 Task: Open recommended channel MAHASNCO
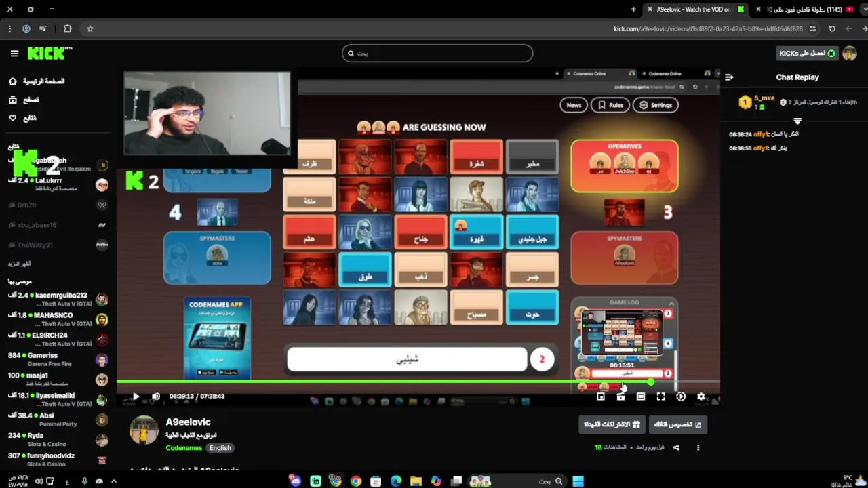coord(58,319)
